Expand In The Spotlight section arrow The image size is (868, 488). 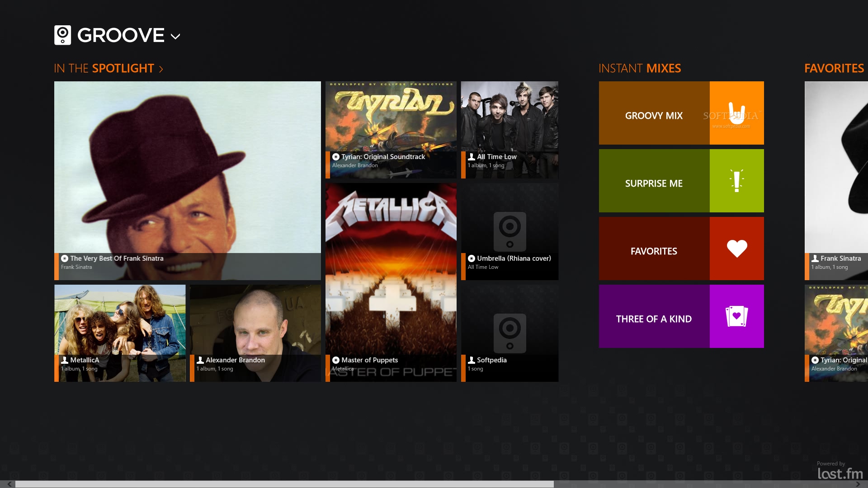161,69
